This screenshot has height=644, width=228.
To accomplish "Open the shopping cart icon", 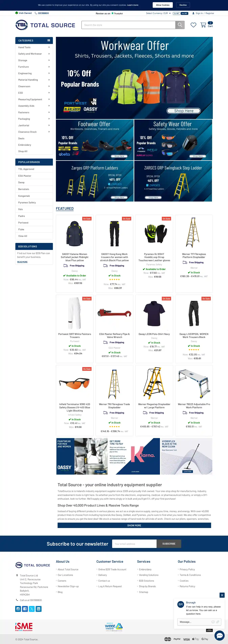I will coord(203,25).
